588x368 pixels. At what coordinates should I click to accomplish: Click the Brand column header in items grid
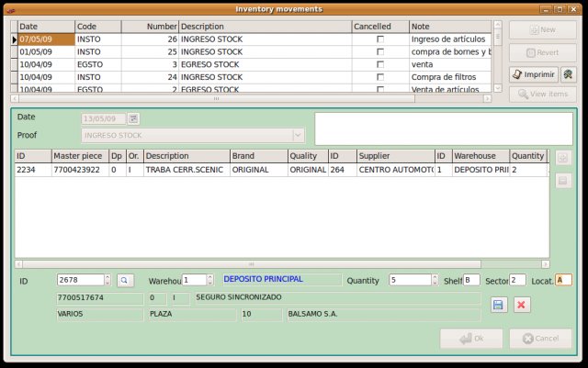pos(259,156)
